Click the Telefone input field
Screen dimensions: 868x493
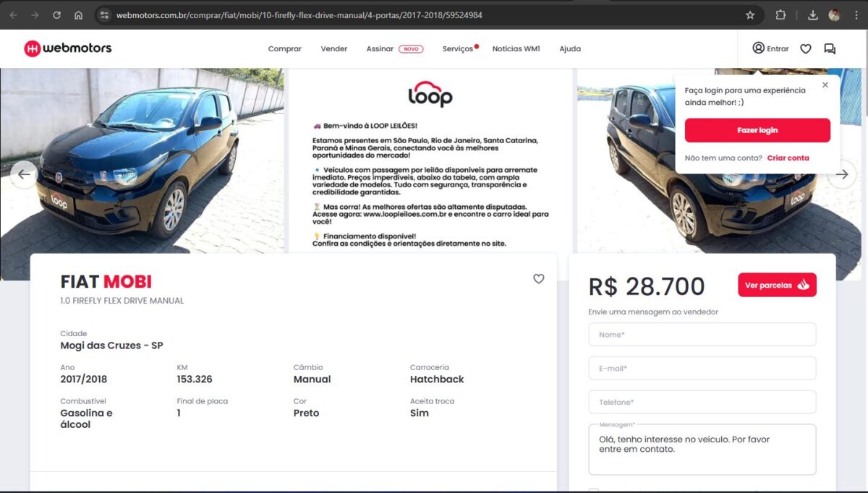(x=702, y=402)
